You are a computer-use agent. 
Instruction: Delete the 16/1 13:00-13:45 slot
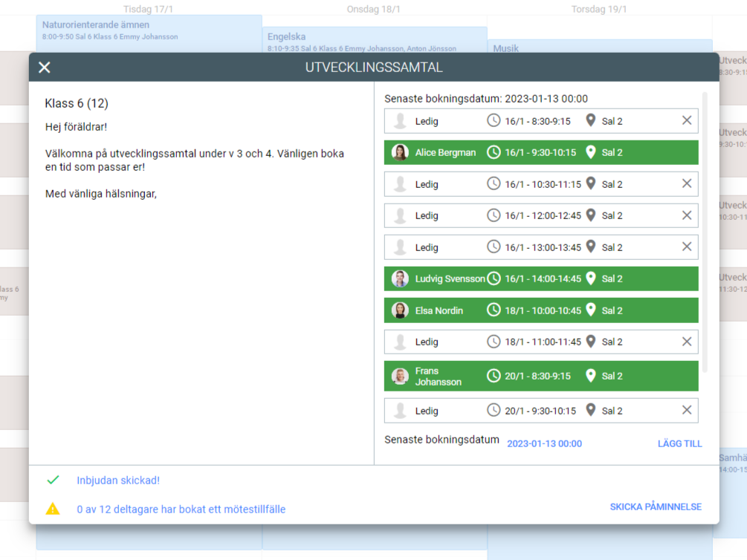point(686,247)
